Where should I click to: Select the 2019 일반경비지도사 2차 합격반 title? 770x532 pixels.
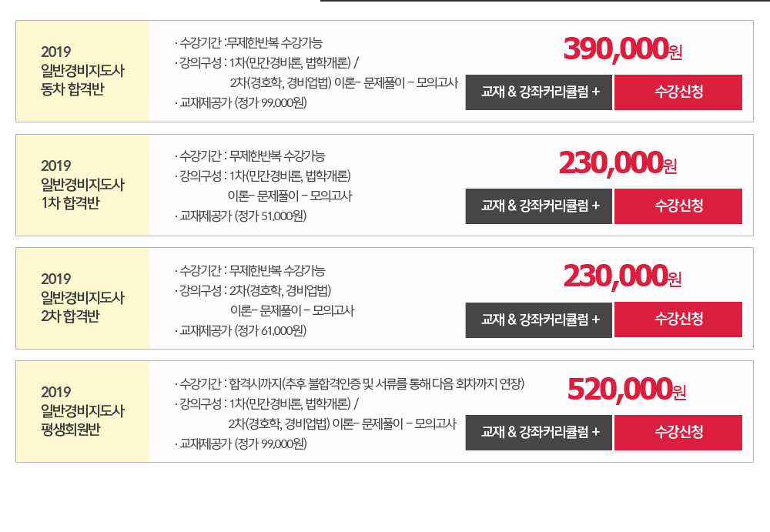click(x=82, y=297)
